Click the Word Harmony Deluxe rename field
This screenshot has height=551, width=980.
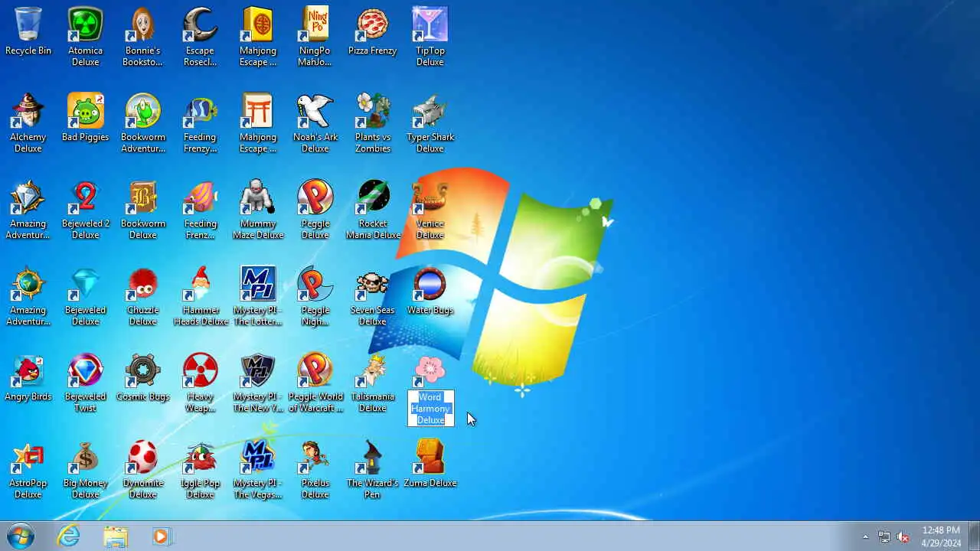click(x=431, y=409)
